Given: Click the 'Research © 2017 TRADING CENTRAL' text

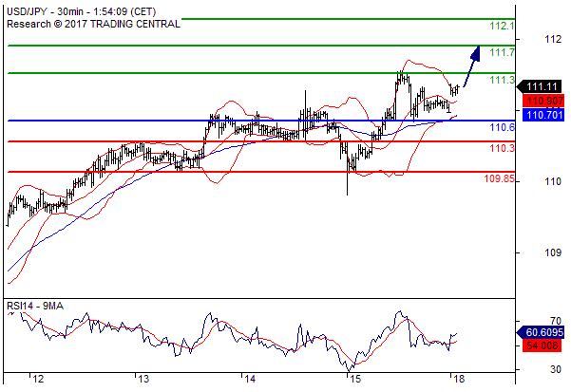Looking at the screenshot, I should [94, 24].
